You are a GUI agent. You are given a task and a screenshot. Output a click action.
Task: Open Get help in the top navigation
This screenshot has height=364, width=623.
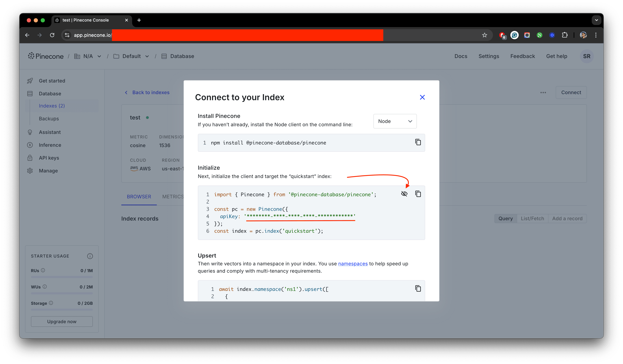point(557,56)
